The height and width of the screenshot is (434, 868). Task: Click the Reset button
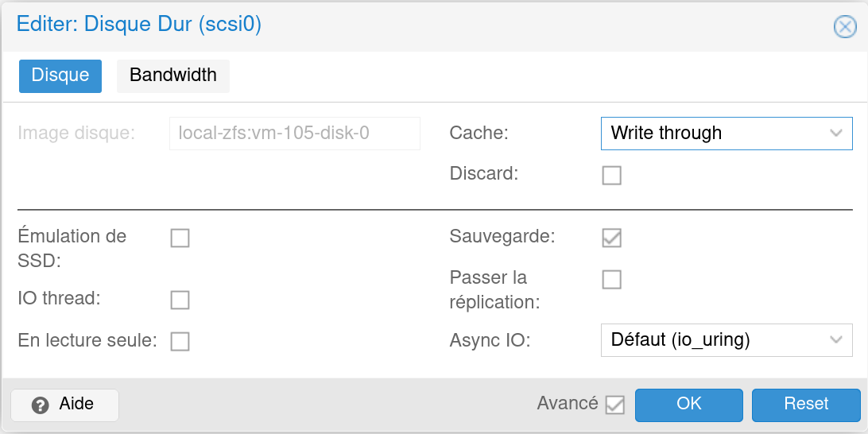(806, 405)
